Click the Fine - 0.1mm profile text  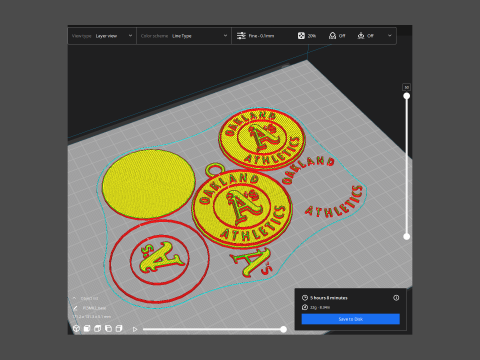click(261, 36)
